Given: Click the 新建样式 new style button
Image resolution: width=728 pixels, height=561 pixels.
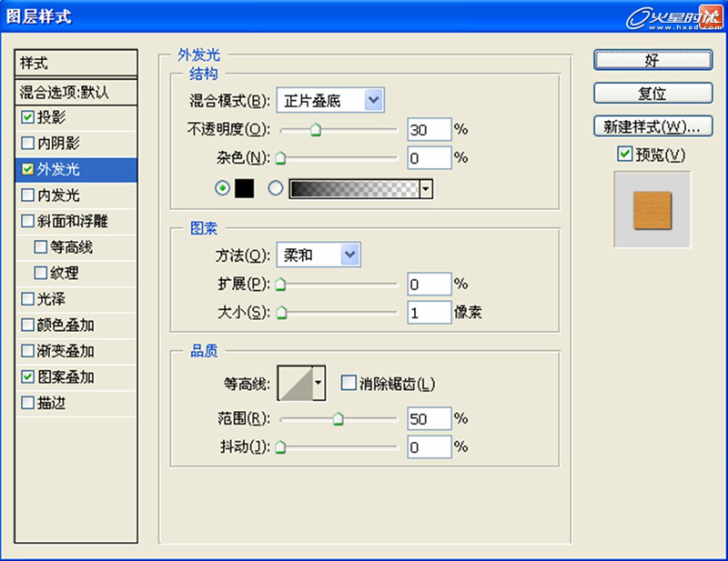Looking at the screenshot, I should pos(652,125).
